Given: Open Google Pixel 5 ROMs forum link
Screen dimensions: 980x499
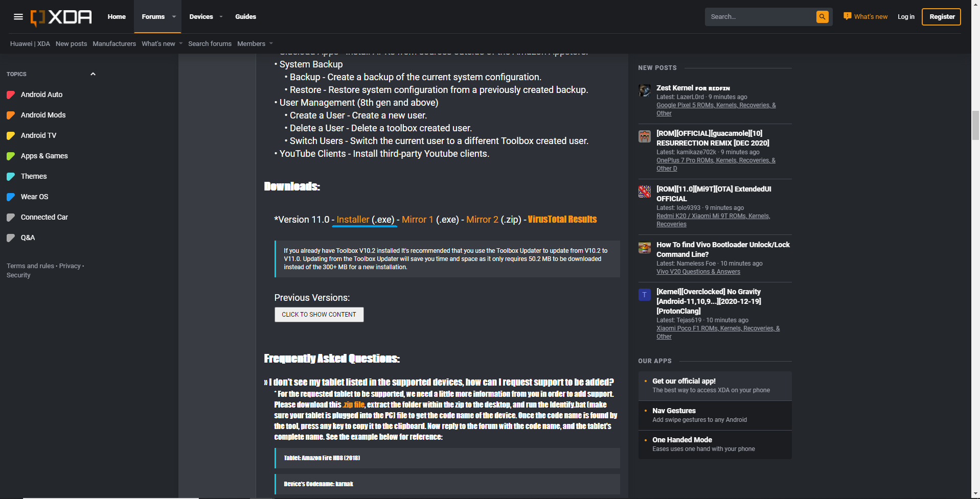Looking at the screenshot, I should [716, 109].
